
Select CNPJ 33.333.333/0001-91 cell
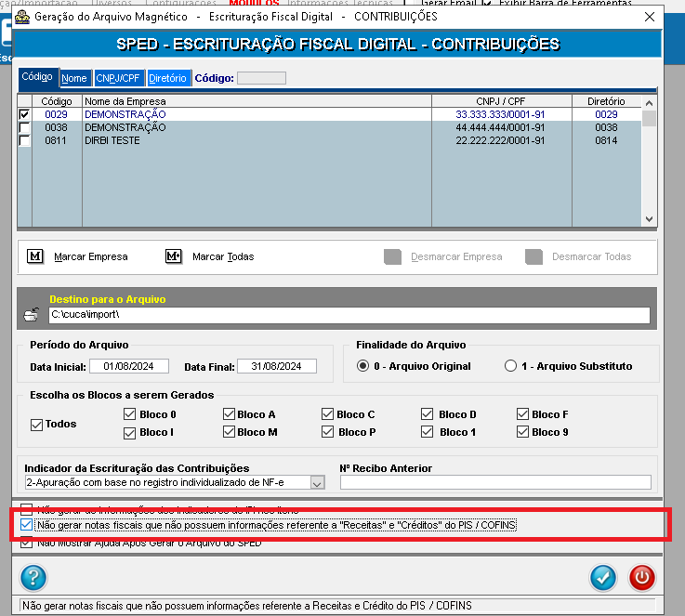click(x=500, y=114)
